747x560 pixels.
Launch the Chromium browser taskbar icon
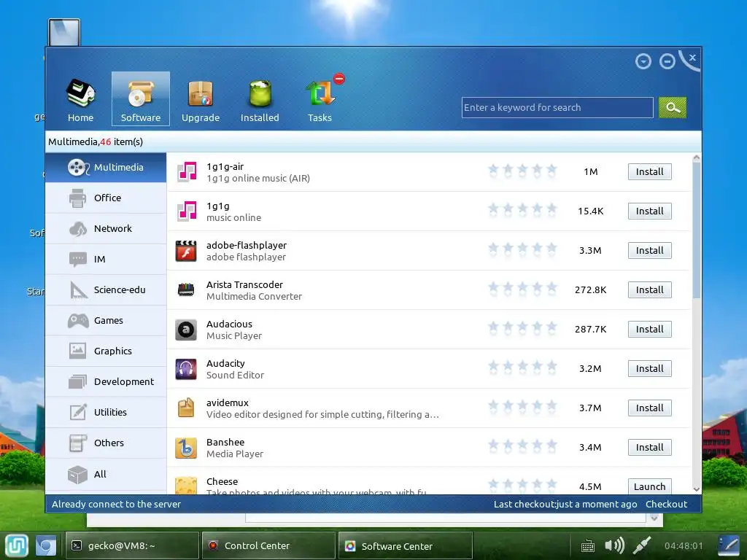[46, 545]
